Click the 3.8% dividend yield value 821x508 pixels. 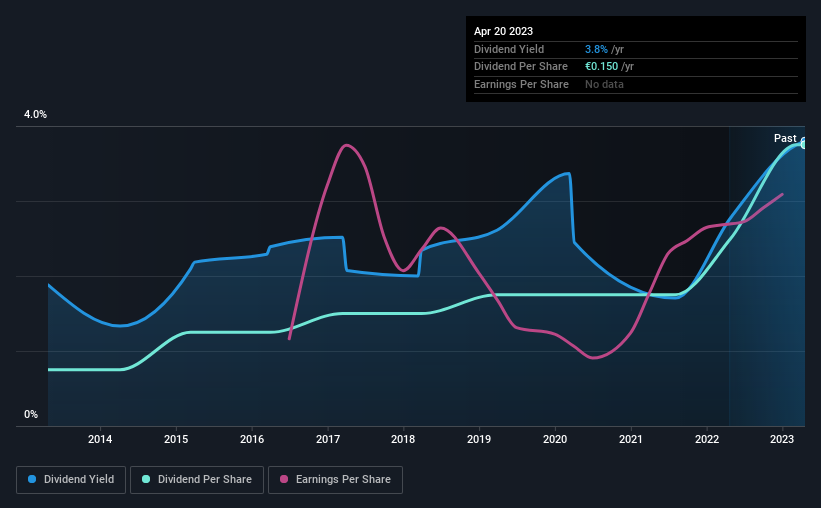click(596, 49)
